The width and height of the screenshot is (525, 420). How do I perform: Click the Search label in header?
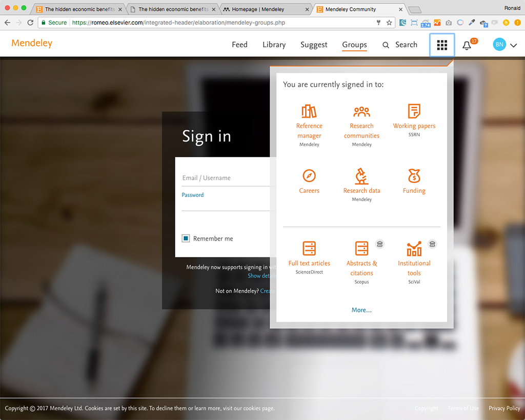click(406, 45)
